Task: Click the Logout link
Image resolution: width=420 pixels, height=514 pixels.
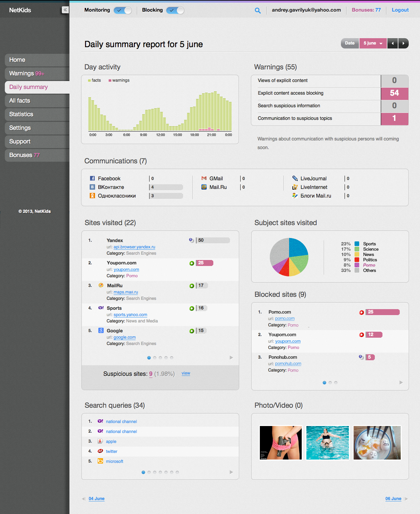Action: coord(400,10)
